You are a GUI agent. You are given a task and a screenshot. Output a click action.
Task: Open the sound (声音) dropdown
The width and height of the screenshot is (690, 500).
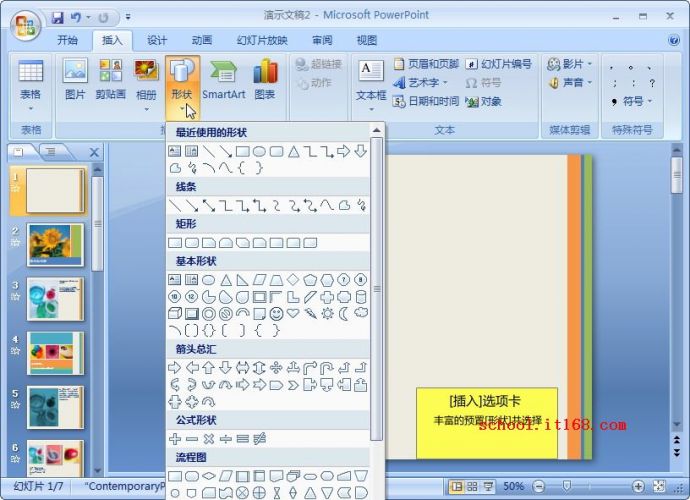(570, 83)
